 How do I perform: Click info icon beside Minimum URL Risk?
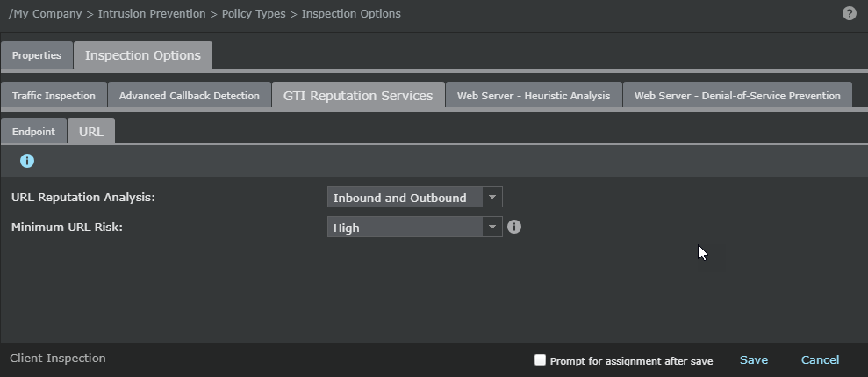[514, 227]
